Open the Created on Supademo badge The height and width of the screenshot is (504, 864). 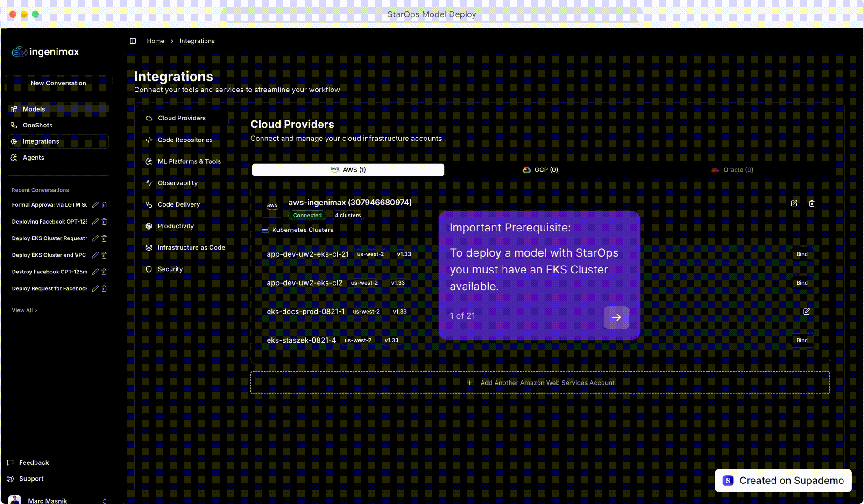tap(783, 481)
